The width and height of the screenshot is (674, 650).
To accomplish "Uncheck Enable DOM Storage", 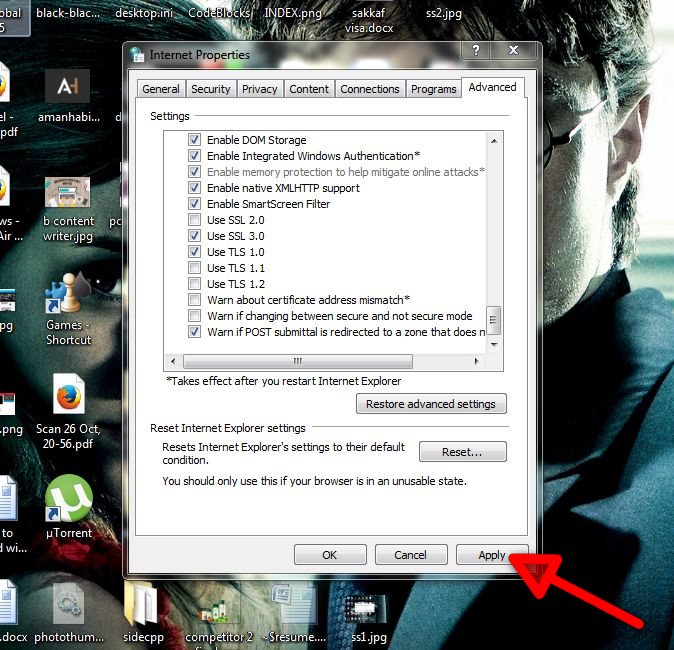I will click(x=194, y=140).
